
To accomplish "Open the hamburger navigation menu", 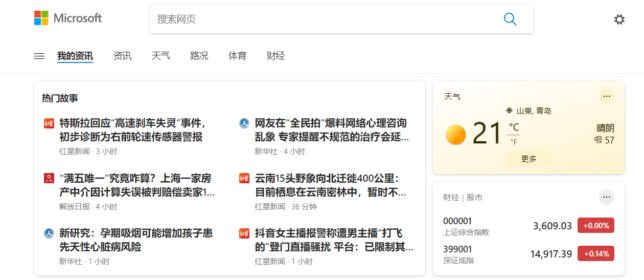I will coord(39,56).
